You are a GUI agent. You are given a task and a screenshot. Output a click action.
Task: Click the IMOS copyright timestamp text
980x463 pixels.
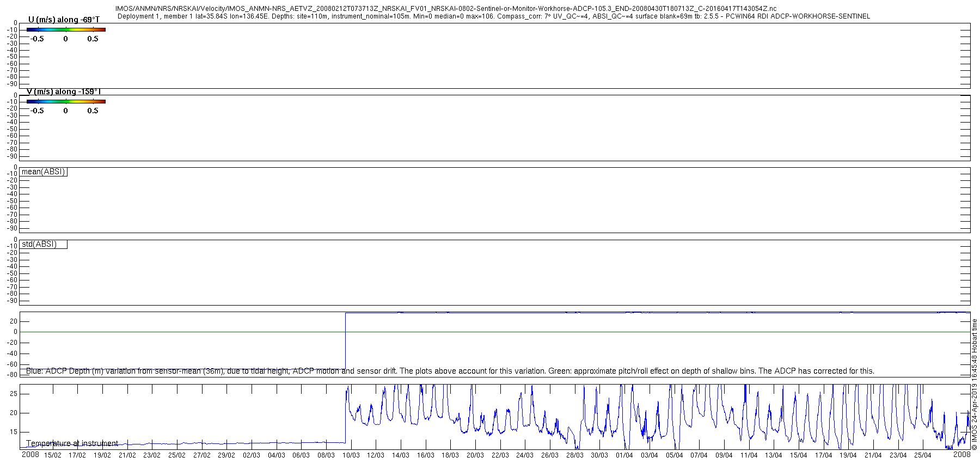coord(975,385)
